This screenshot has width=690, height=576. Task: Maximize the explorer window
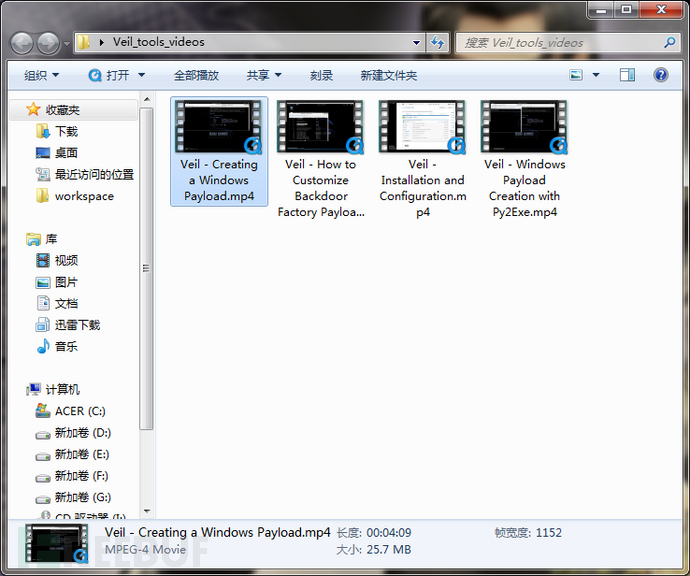tap(627, 10)
